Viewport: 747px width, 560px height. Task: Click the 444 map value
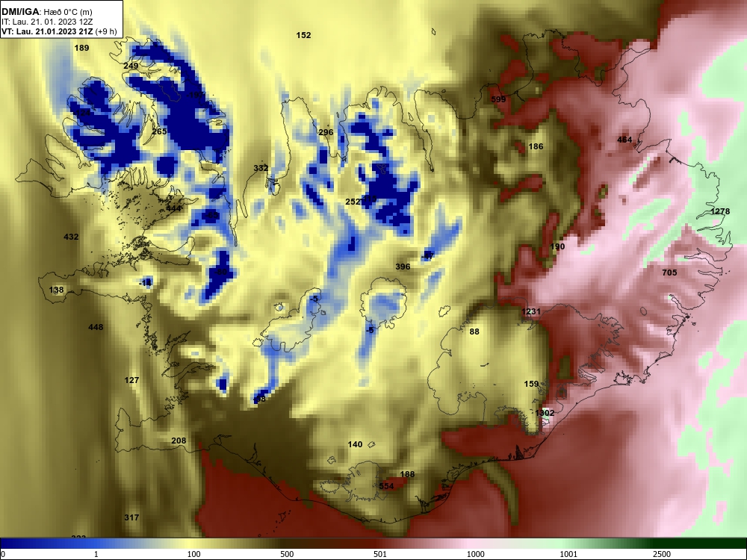coord(174,208)
